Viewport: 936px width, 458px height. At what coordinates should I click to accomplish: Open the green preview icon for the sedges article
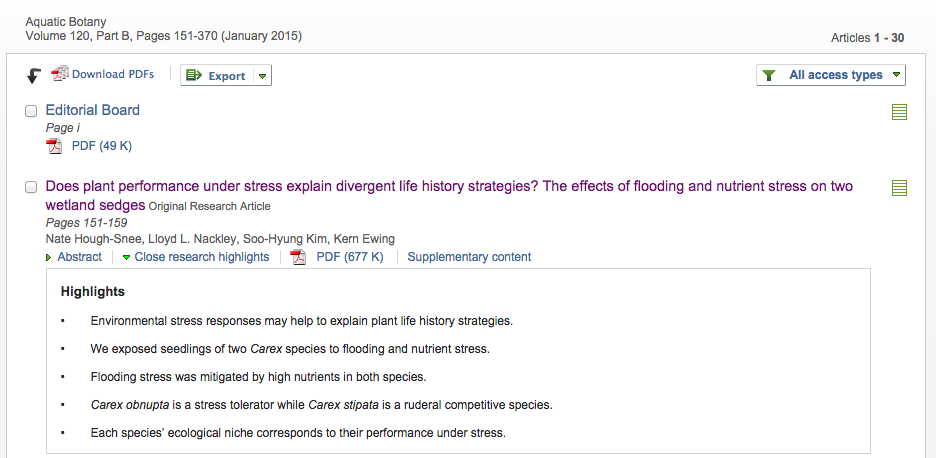(x=899, y=187)
